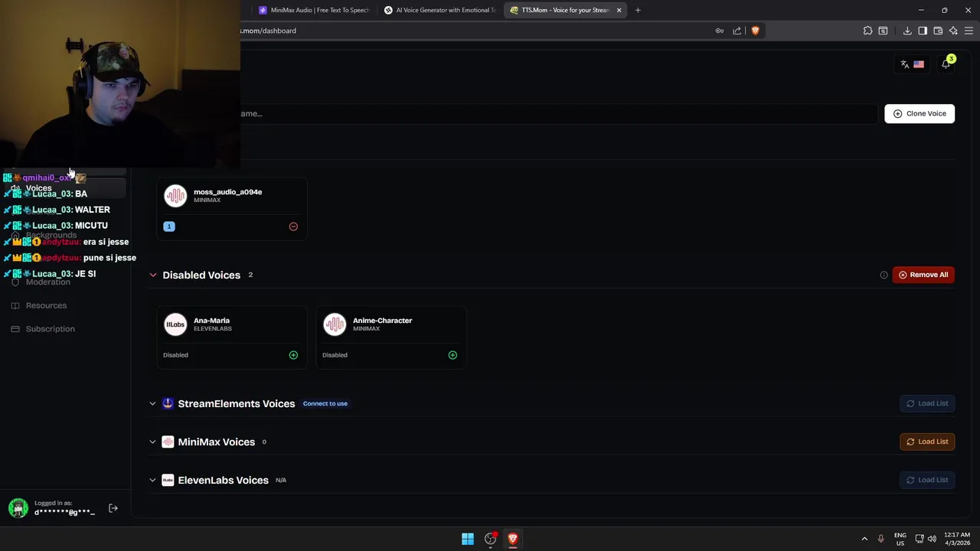Open the taskbar volume control
The height and width of the screenshot is (551, 980).
[932, 539]
